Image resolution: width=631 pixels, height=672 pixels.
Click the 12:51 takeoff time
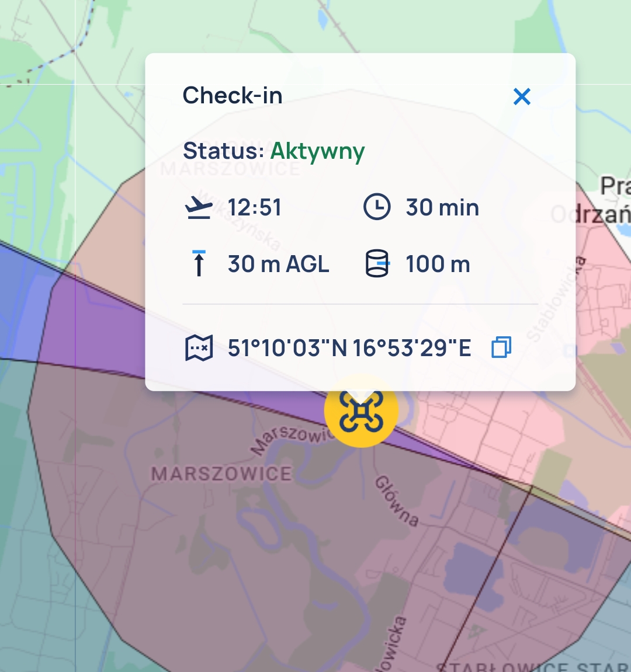[254, 208]
